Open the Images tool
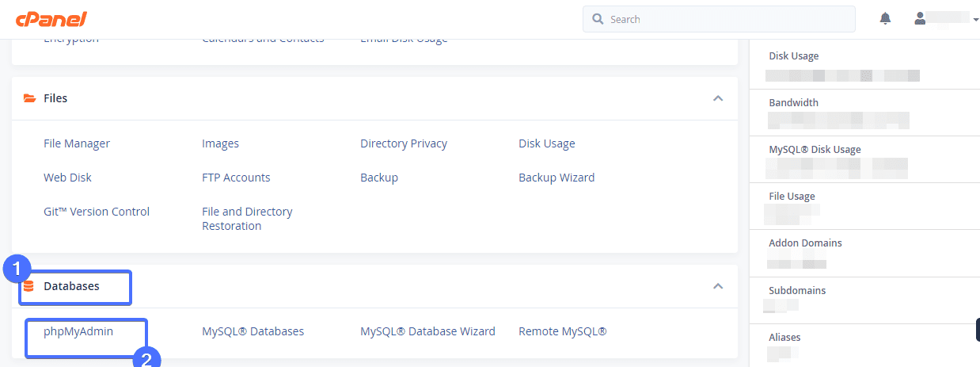This screenshot has height=367, width=980. tap(220, 143)
